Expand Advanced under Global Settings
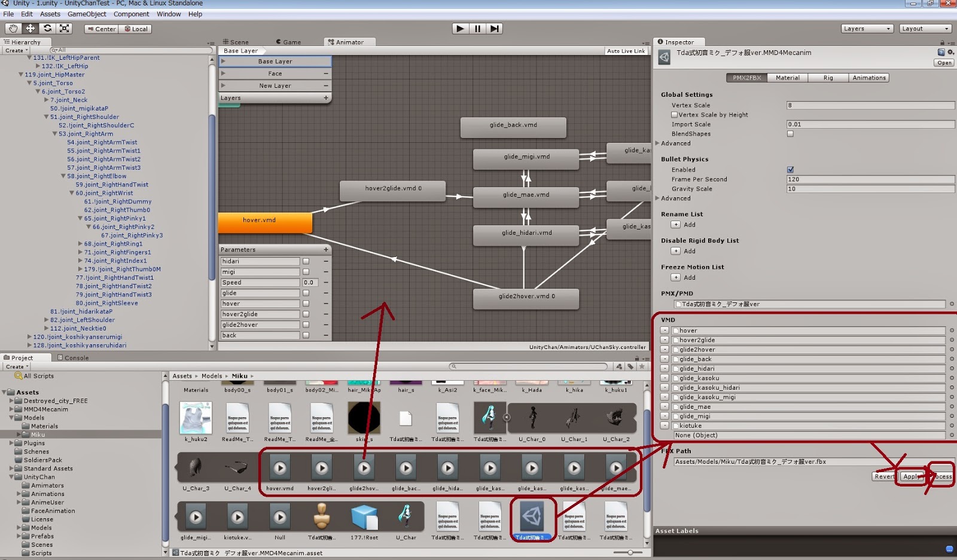This screenshot has width=957, height=560. point(658,143)
